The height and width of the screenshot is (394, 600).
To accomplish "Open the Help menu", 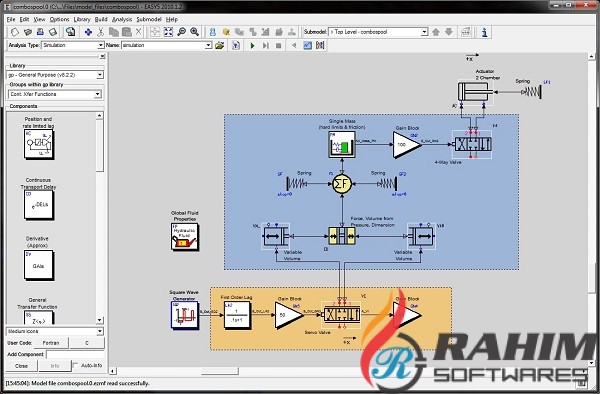I will tap(172, 19).
